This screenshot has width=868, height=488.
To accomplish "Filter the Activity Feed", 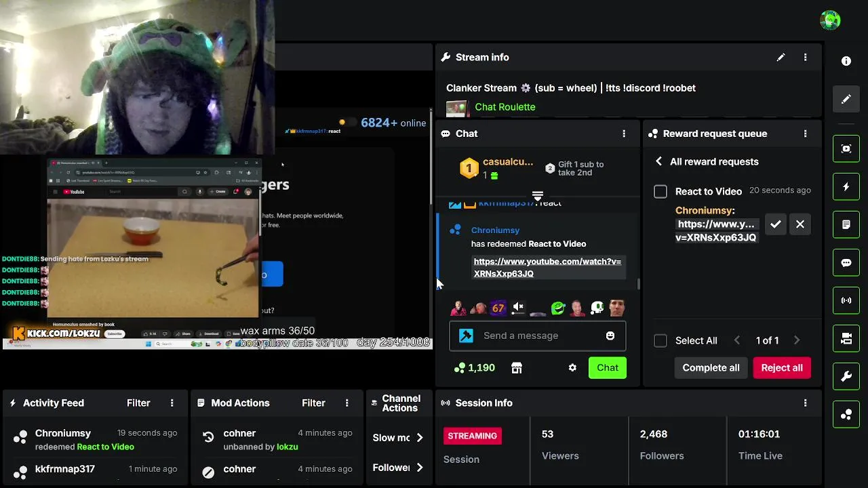I will [138, 403].
